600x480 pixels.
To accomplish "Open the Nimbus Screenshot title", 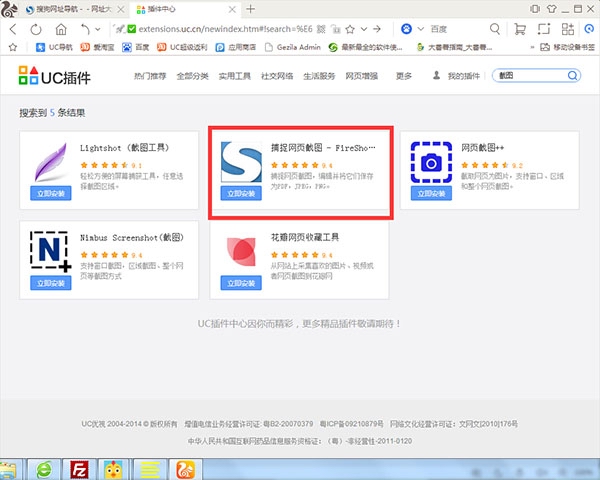I will [132, 238].
